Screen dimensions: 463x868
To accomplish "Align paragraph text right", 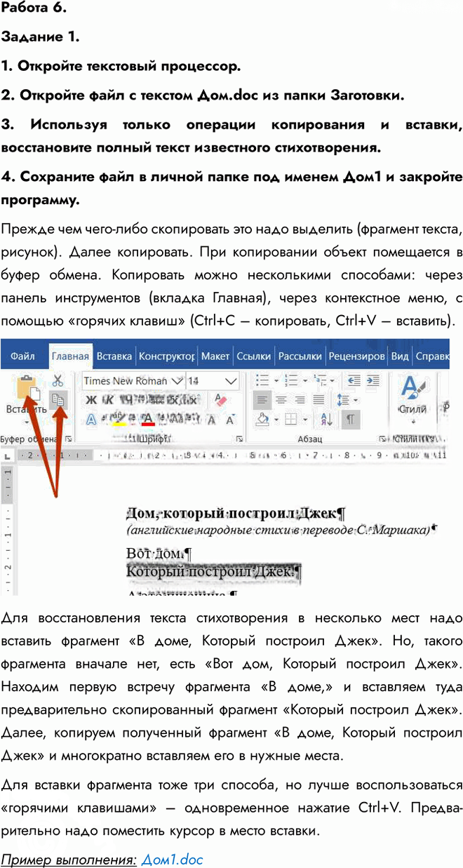I will tap(300, 400).
